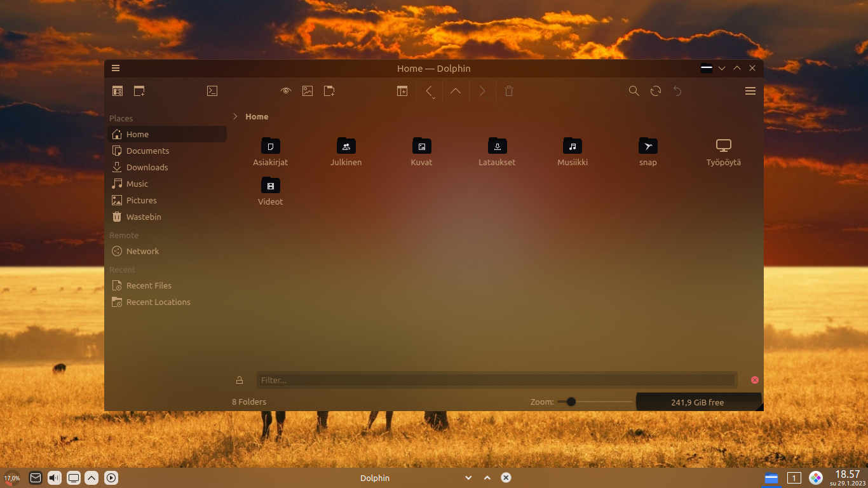Select the snap folder icon
The width and height of the screenshot is (868, 488).
[x=648, y=146]
